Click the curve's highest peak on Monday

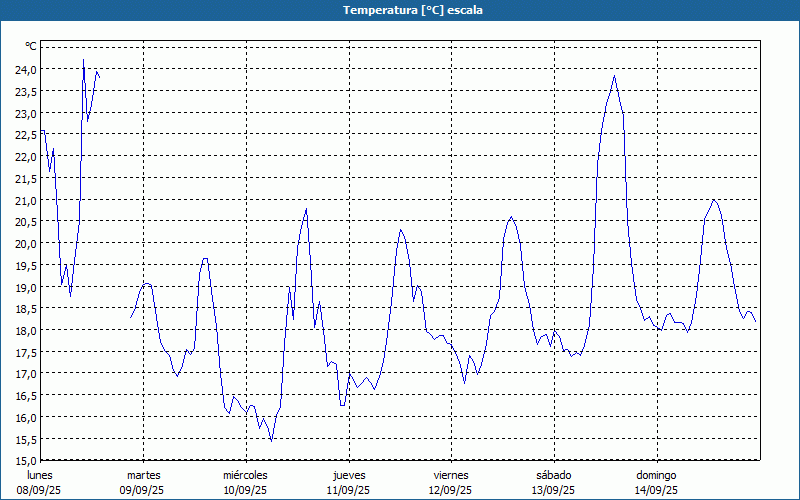(x=83, y=60)
